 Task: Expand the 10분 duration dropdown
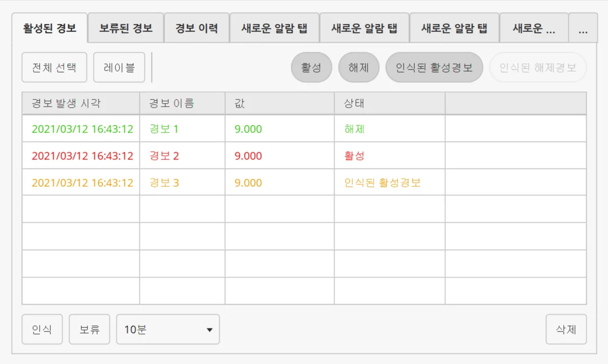pos(168,329)
